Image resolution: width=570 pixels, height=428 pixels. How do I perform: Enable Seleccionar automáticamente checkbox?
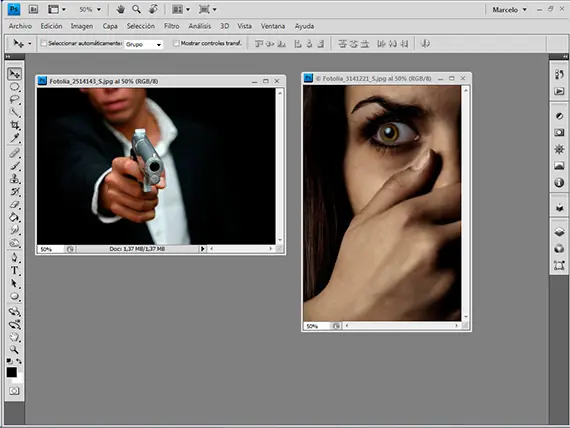44,43
